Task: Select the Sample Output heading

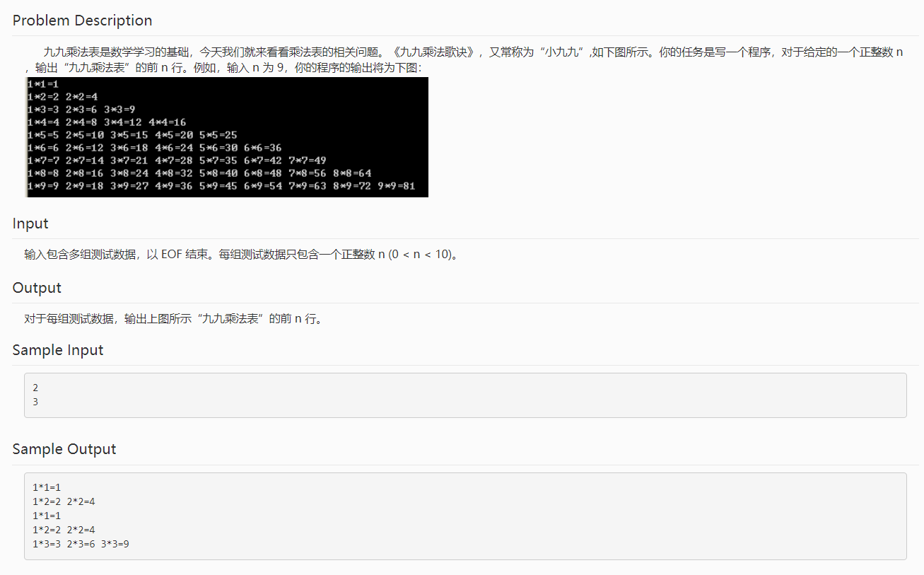Action: click(64, 448)
